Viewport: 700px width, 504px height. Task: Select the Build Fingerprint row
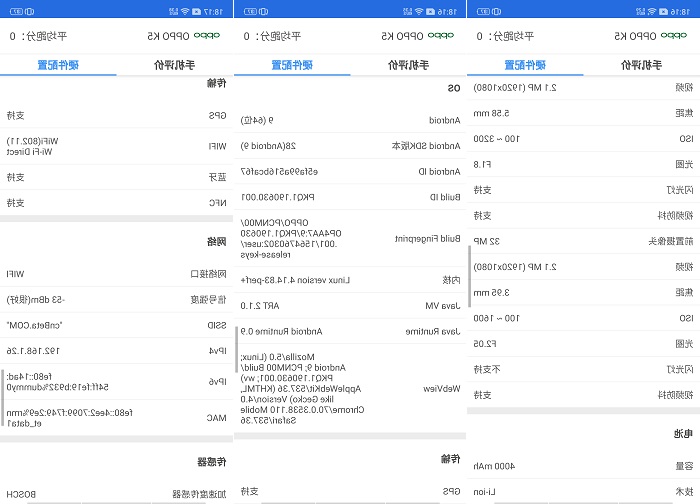(350, 238)
